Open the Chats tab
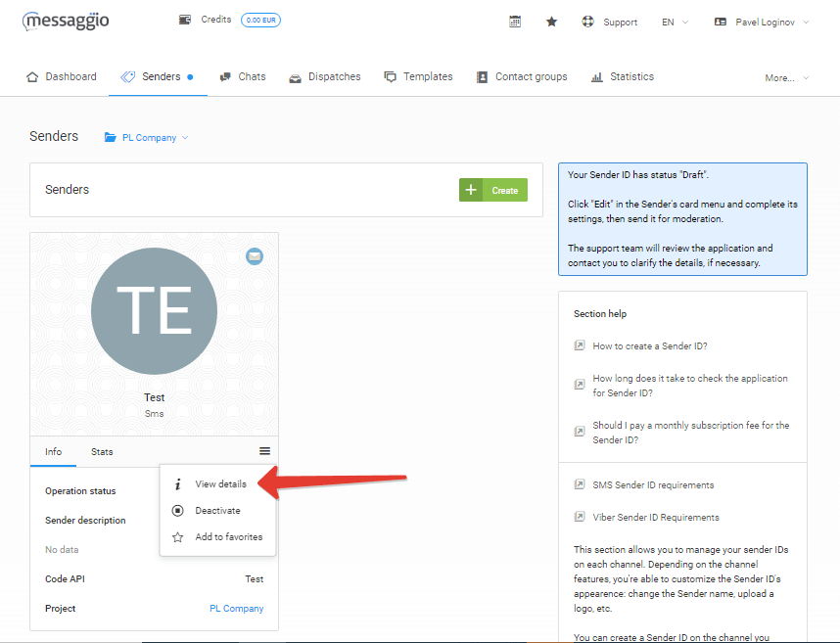840x643 pixels. point(243,76)
